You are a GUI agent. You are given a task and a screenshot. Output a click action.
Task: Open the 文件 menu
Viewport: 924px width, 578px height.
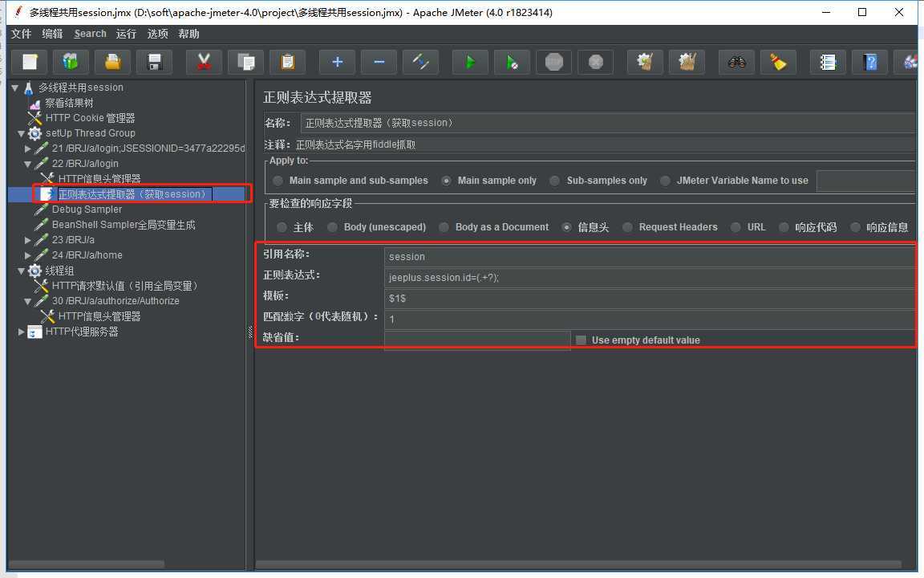coord(21,34)
